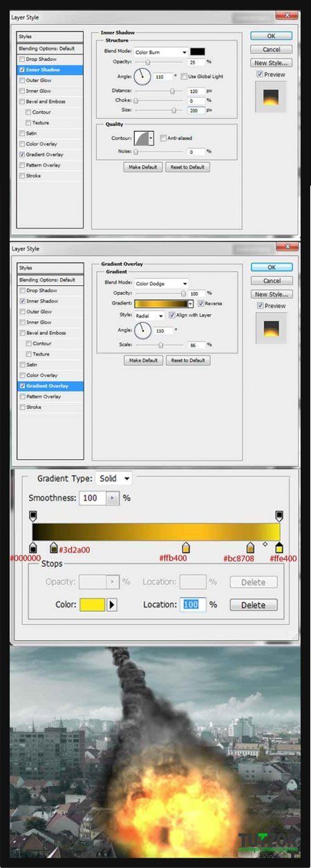Open the Color Burn blend mode dropdown
The width and height of the screenshot is (311, 868).
point(161,52)
